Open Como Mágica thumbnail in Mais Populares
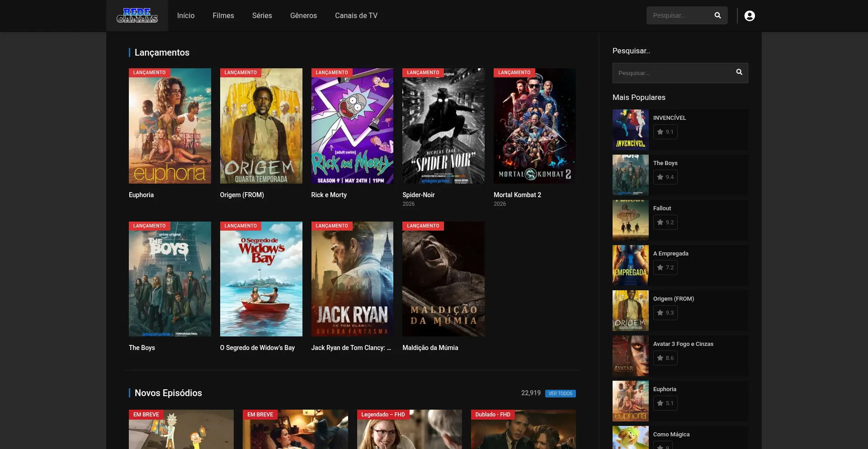This screenshot has height=449, width=868. (x=631, y=438)
